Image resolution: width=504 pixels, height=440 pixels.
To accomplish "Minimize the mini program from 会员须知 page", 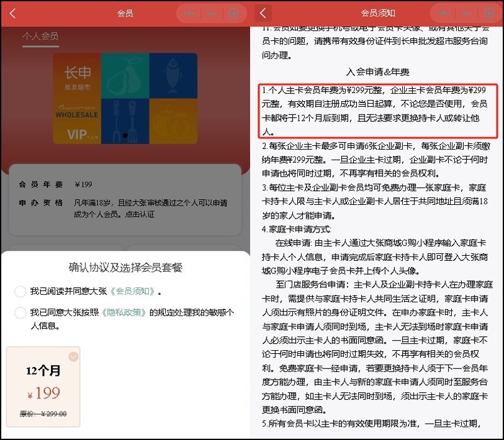I will tap(466, 13).
